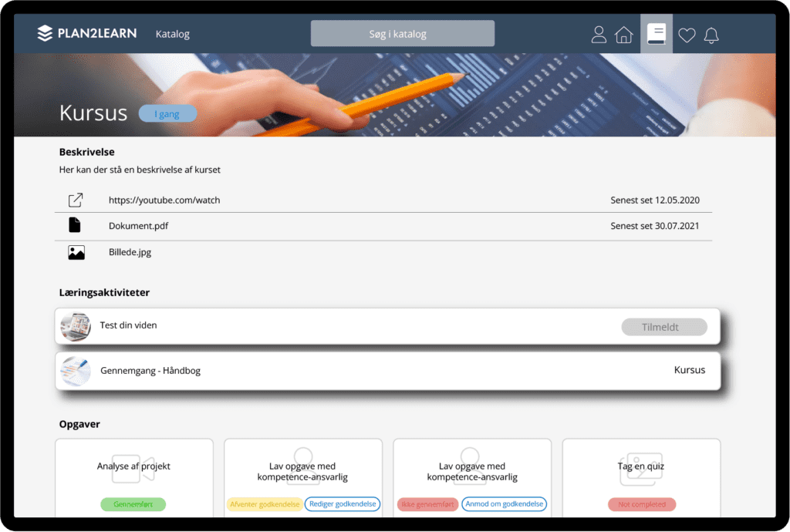Open favorites via the heart icon
This screenshot has width=790, height=532.
tap(686, 34)
